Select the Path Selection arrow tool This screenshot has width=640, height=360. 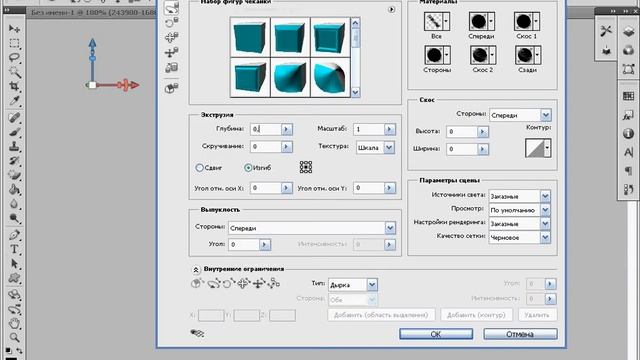(14, 264)
